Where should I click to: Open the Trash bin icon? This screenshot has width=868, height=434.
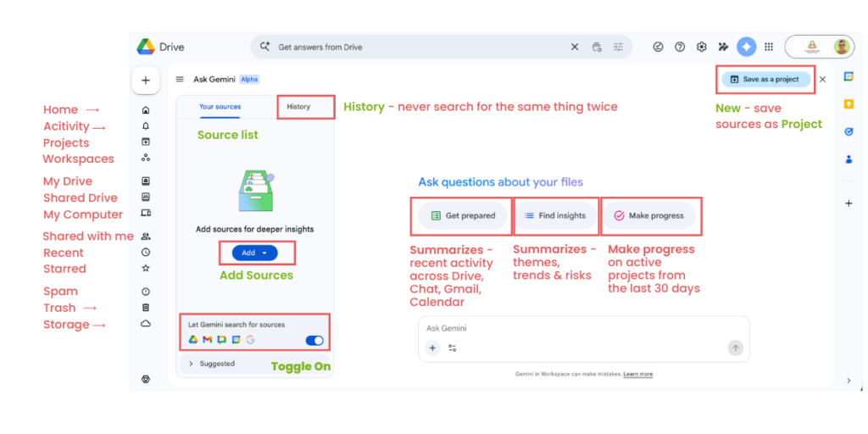(x=146, y=308)
